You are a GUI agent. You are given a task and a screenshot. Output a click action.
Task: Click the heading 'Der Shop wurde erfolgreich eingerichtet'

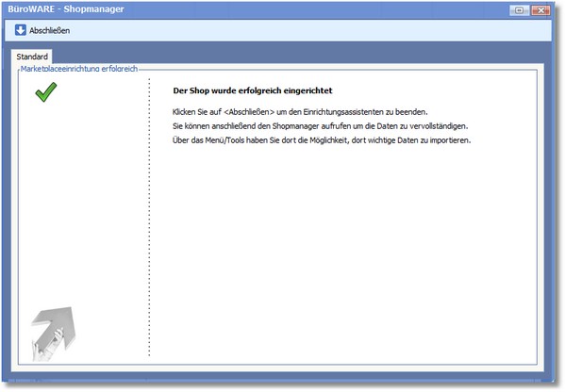click(x=253, y=90)
